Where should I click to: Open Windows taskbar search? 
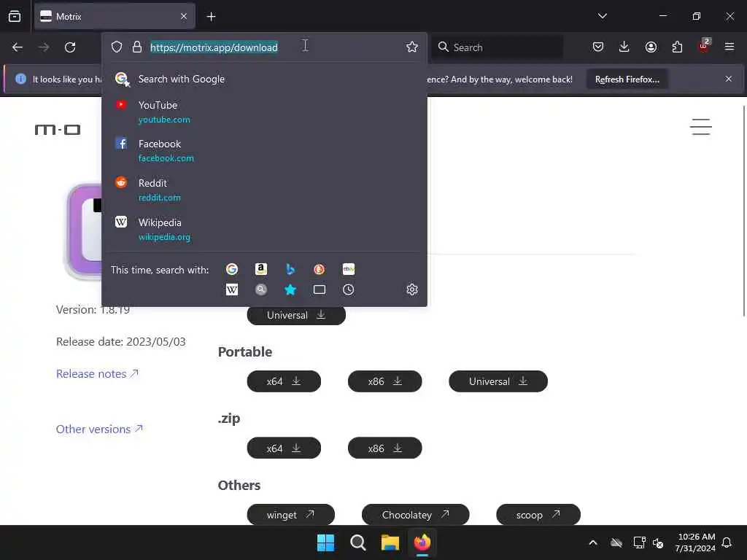357,542
